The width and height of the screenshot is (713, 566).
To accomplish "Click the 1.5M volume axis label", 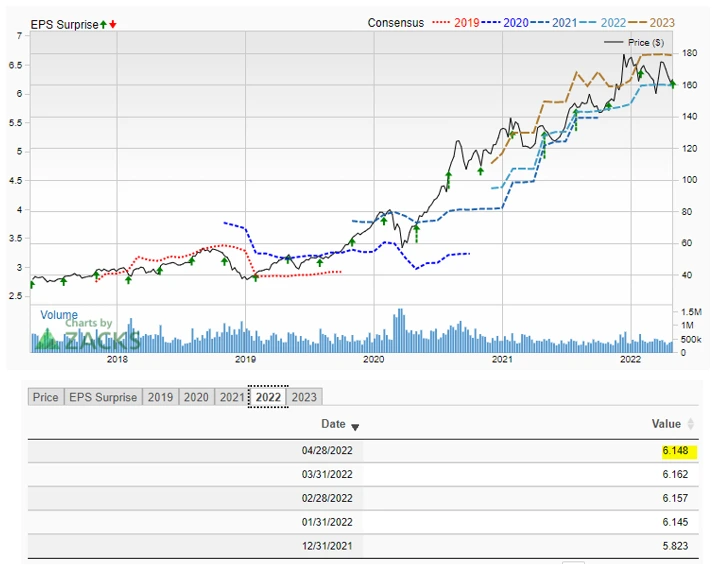I will coord(691,312).
